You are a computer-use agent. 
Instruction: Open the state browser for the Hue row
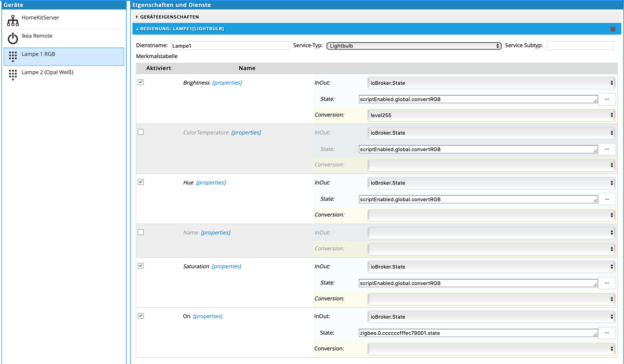(607, 199)
